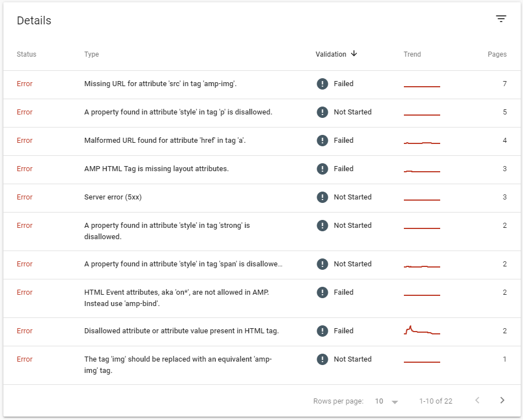Viewport: 523px width, 420px height.
Task: Click 'Not Started' text in Server error row
Action: pos(353,197)
